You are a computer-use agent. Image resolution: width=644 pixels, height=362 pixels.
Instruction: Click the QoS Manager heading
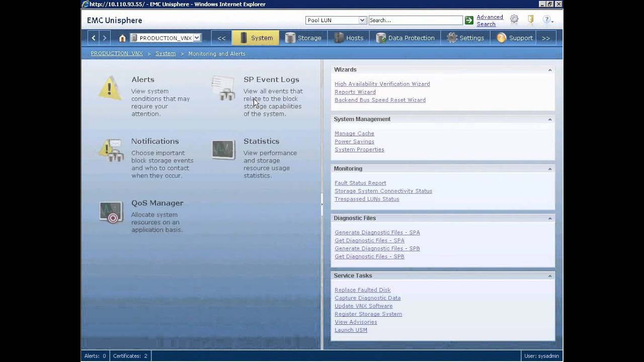[157, 203]
